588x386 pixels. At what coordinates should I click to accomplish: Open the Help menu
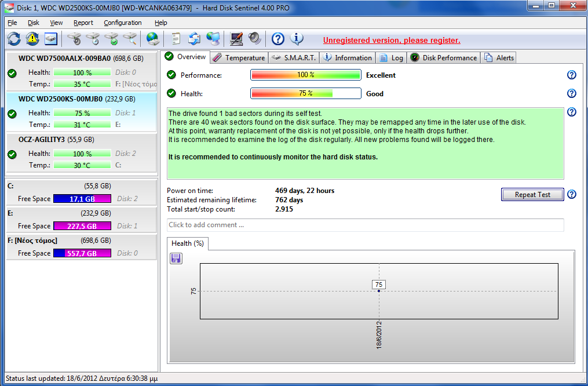[x=161, y=23]
